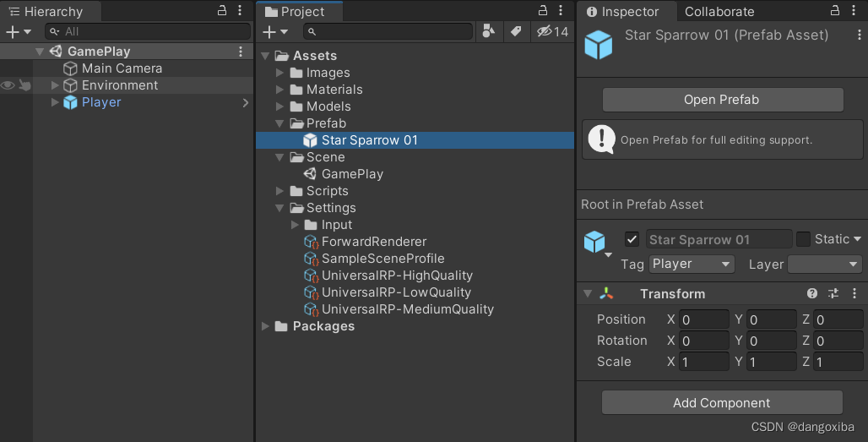Toggle Environment scene visibility eye
Screen dimensions: 868x442
click(8, 85)
